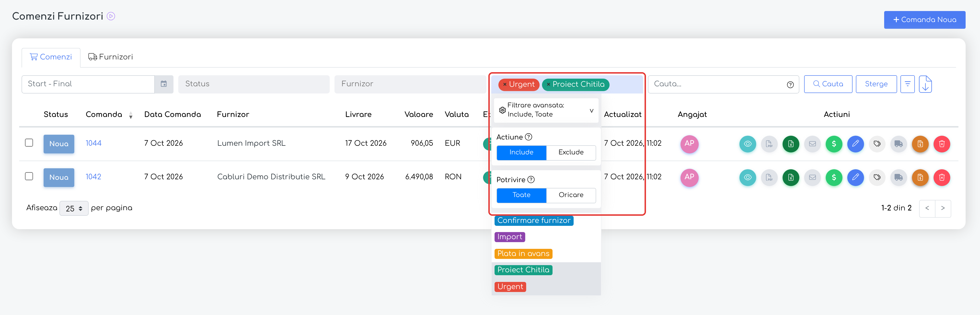Choose Import tag from the list

coord(509,237)
